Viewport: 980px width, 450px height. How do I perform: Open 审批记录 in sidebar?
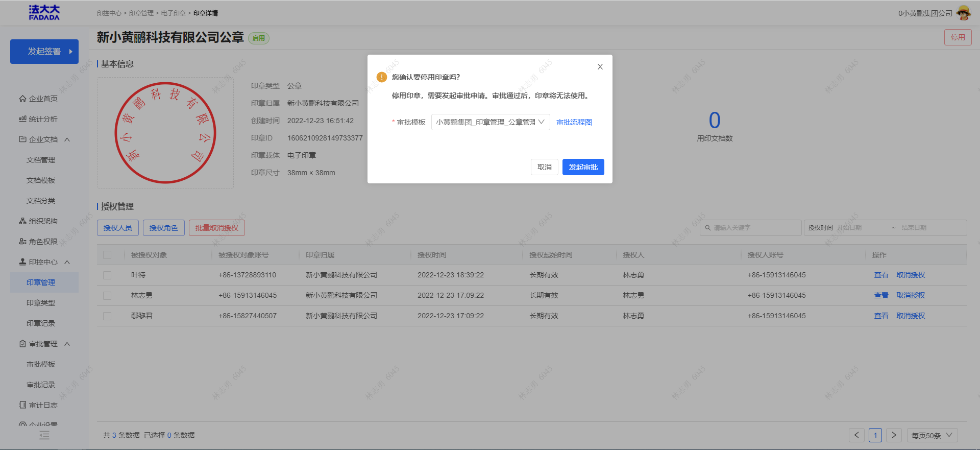pyautogui.click(x=41, y=385)
